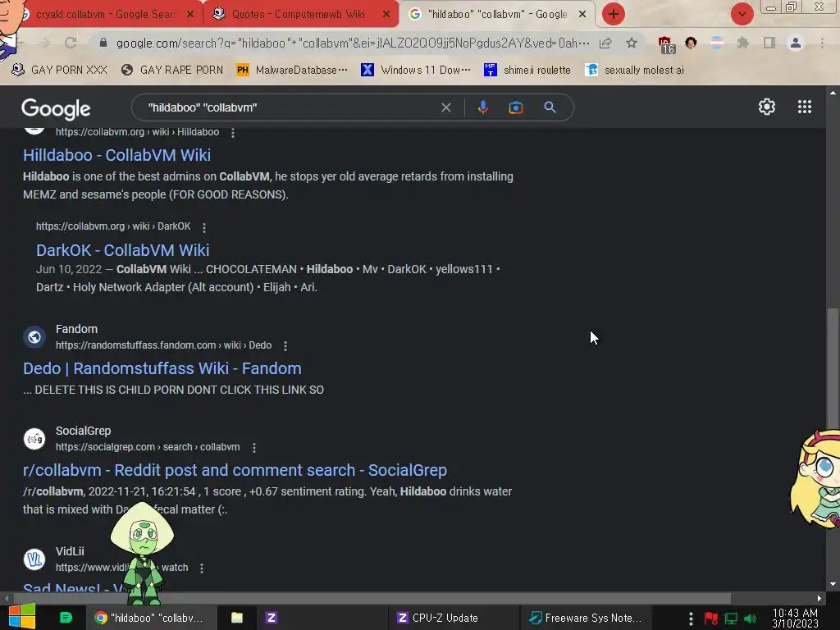Image resolution: width=840 pixels, height=630 pixels.
Task: Click the scrollbar up arrow
Action: tap(833, 93)
